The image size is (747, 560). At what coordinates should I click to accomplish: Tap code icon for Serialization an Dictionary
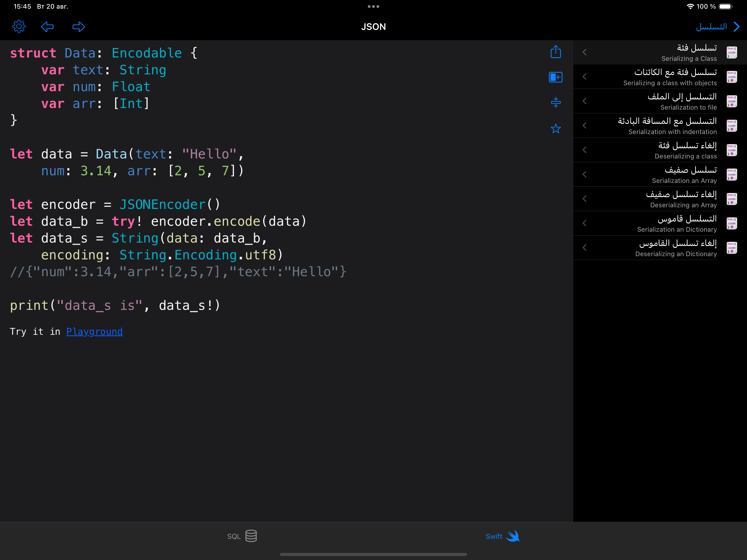[732, 224]
